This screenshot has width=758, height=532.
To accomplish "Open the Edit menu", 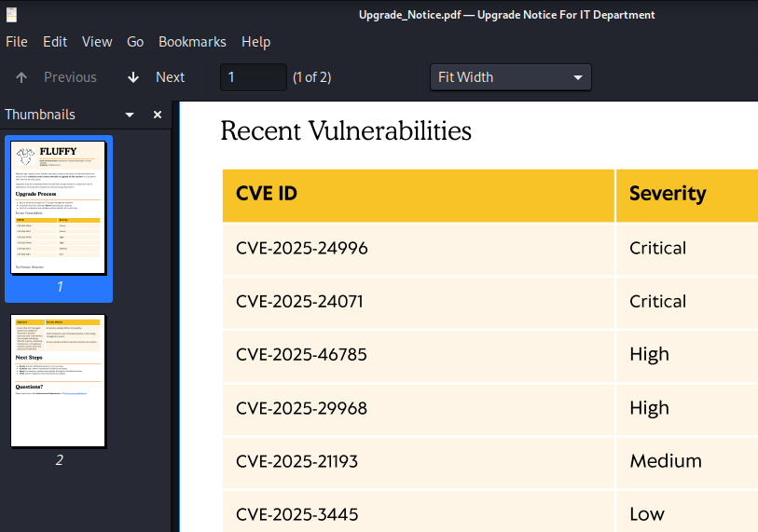I will tap(55, 42).
